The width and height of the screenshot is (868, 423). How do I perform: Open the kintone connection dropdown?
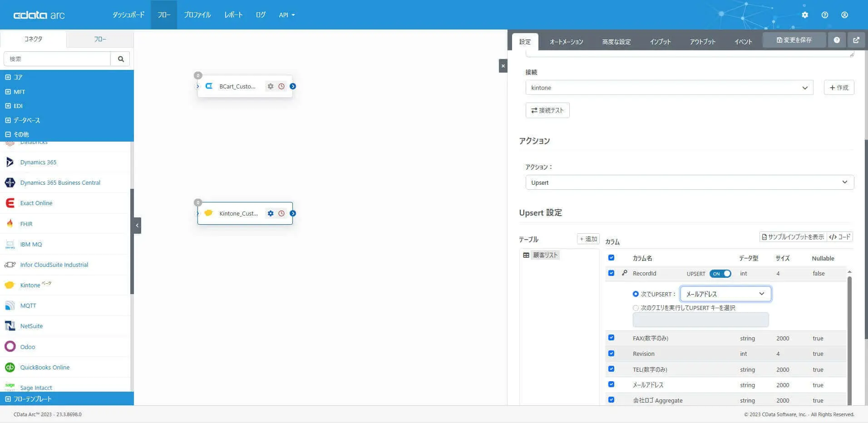point(669,88)
